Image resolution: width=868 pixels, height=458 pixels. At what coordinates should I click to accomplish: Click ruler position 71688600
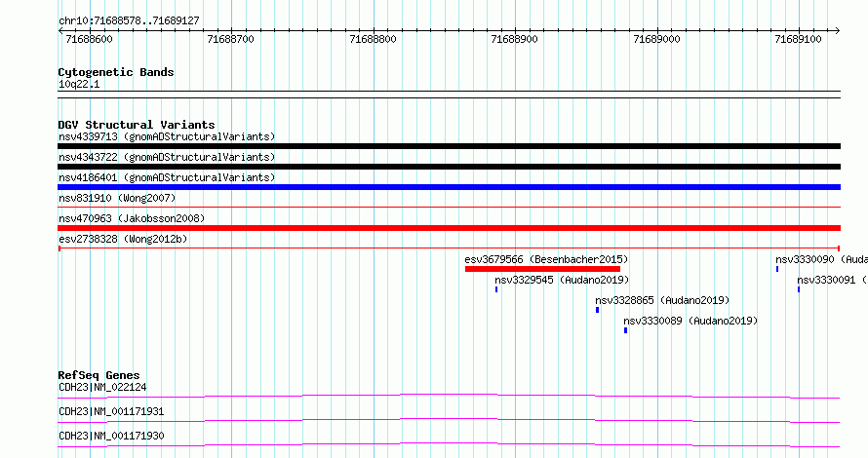coord(89,39)
